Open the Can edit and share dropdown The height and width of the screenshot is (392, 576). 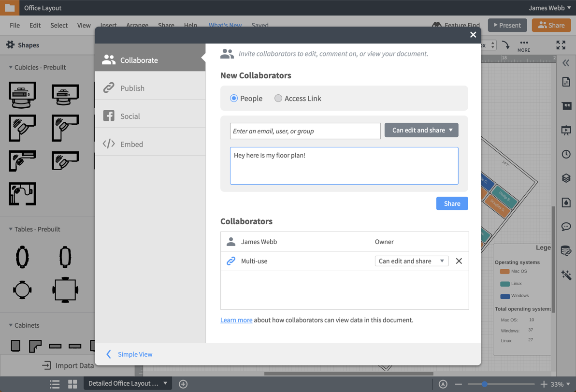(x=421, y=130)
